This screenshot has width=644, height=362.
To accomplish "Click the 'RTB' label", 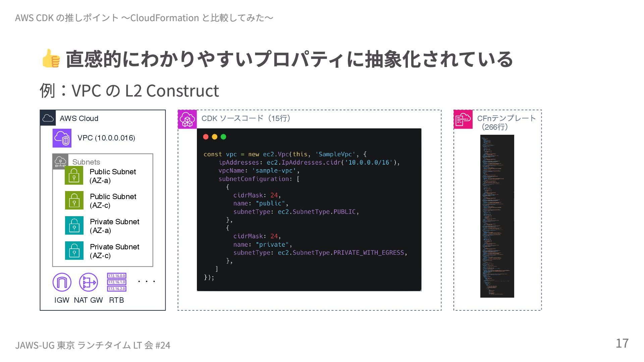I will coord(116,300).
